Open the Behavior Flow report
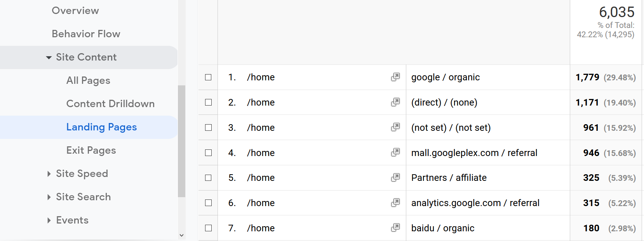644x241 pixels. [x=86, y=34]
